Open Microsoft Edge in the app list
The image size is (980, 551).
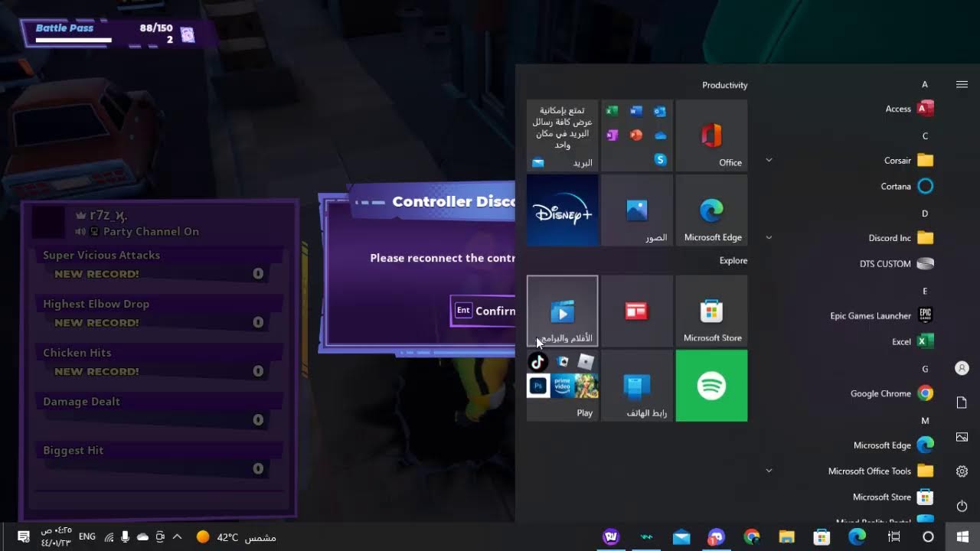click(893, 445)
